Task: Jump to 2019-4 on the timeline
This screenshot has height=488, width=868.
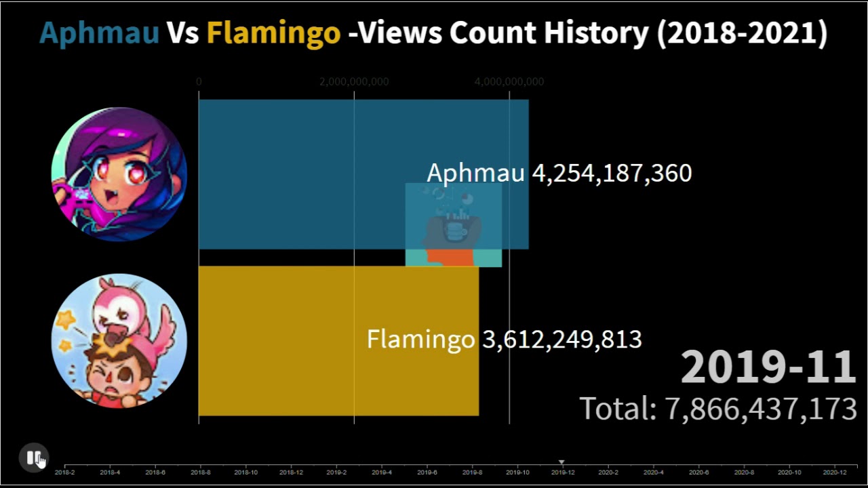Action: 382,472
